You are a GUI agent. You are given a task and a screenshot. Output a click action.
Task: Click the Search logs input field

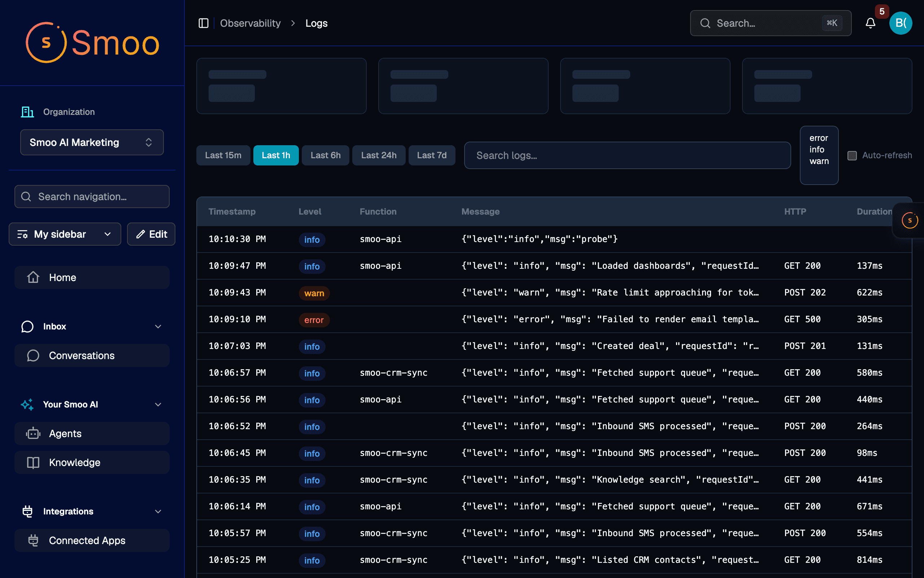[627, 155]
